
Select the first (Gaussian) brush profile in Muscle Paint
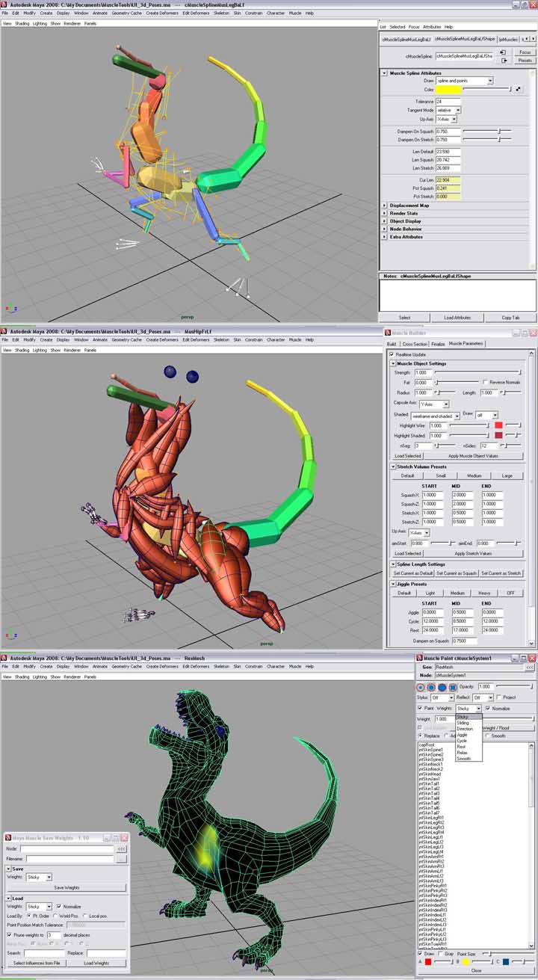coord(421,686)
